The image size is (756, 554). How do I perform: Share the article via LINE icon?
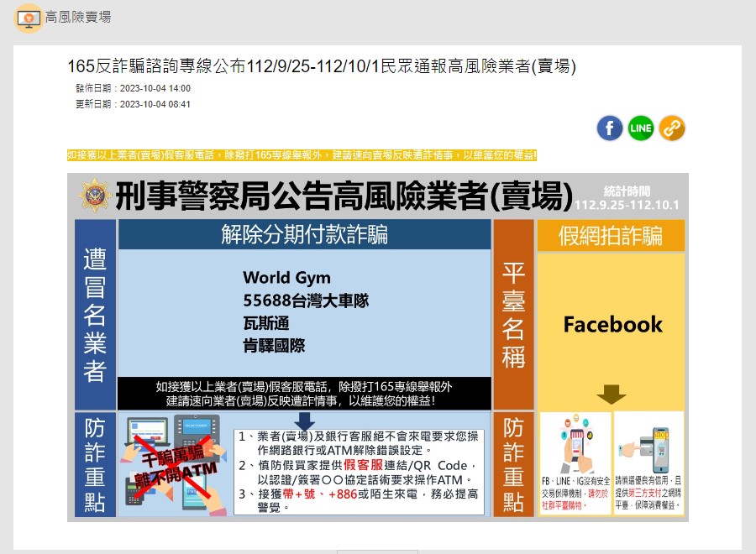tap(641, 128)
